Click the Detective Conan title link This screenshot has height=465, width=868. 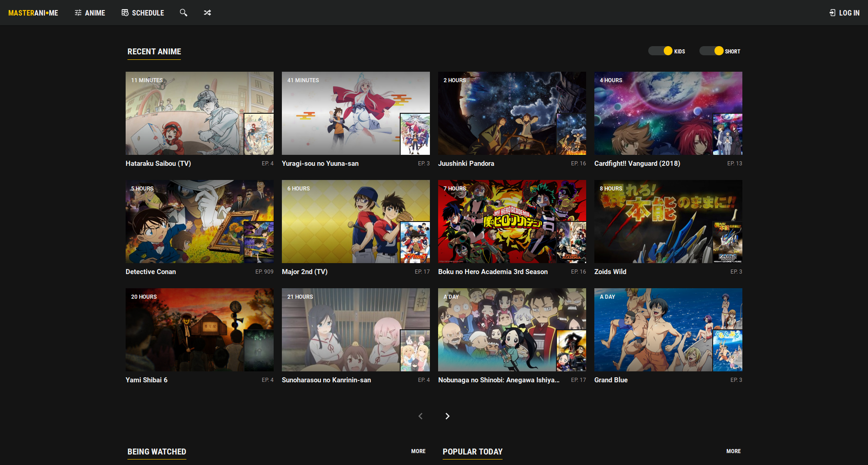[x=151, y=272]
